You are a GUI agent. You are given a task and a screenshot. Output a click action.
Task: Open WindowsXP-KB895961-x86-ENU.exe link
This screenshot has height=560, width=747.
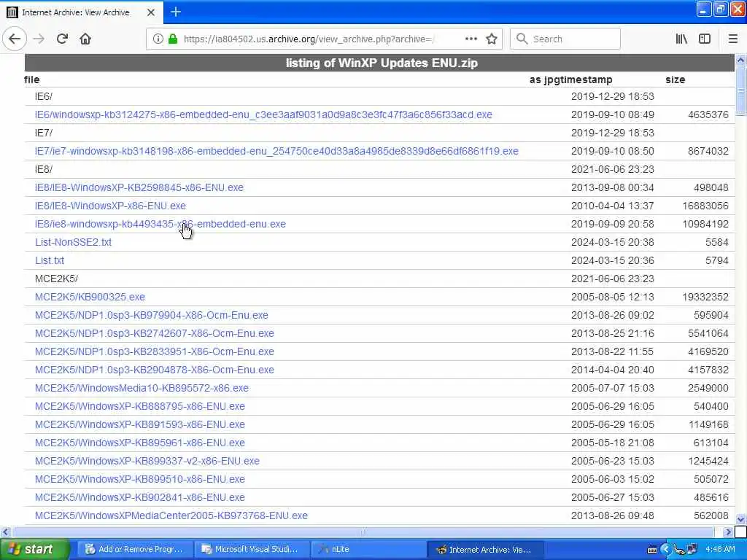[140, 443]
